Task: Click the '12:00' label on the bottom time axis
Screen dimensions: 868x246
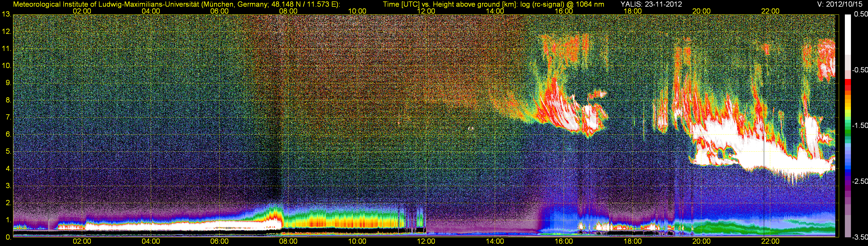Action: click(x=426, y=242)
